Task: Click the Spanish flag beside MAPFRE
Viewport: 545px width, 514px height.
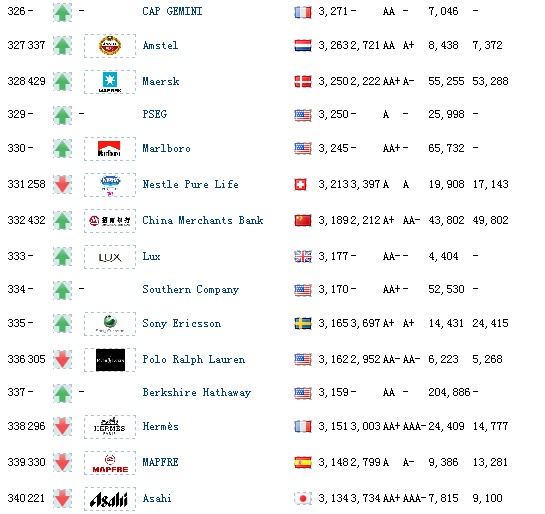Action: tap(303, 462)
